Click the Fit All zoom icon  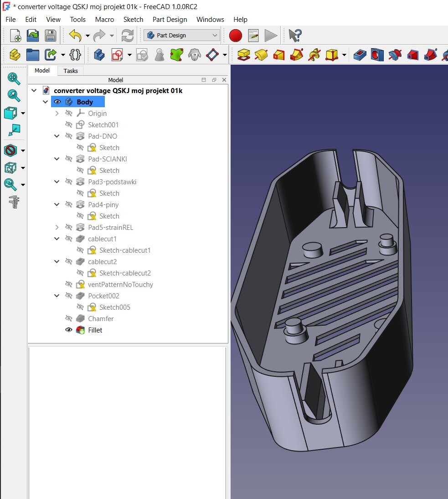14,78
